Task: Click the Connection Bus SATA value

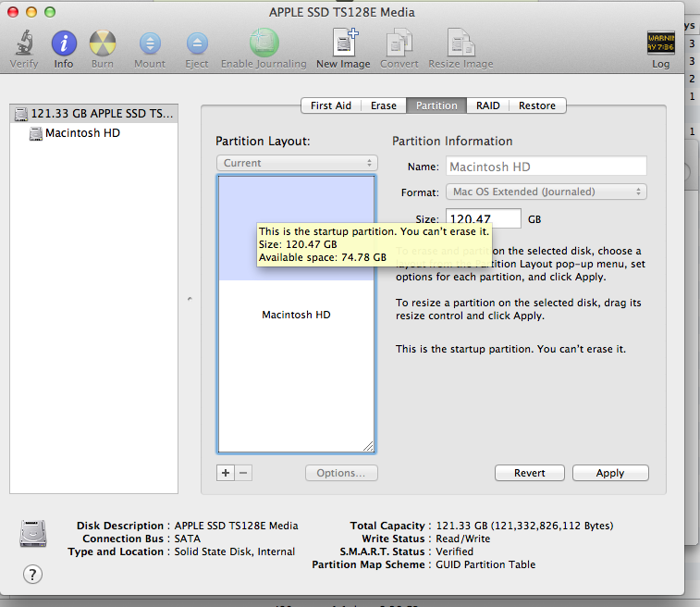Action: (187, 539)
